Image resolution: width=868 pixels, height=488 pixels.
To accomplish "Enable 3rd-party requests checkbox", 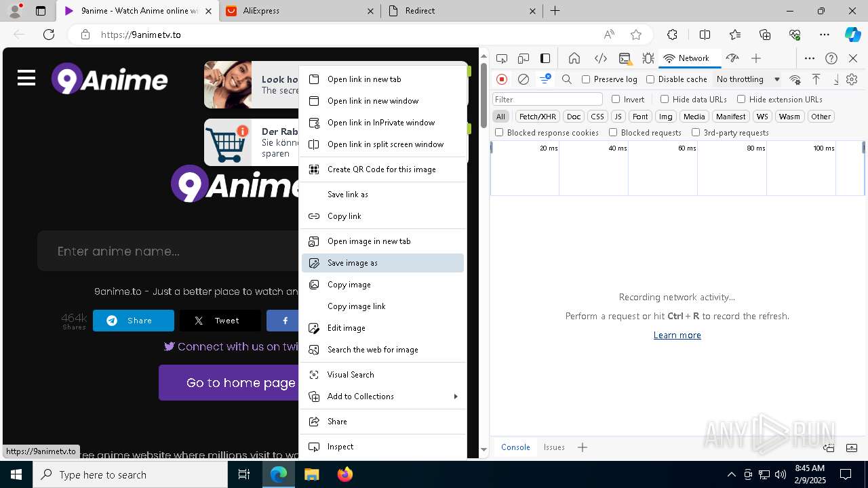I will click(x=696, y=132).
